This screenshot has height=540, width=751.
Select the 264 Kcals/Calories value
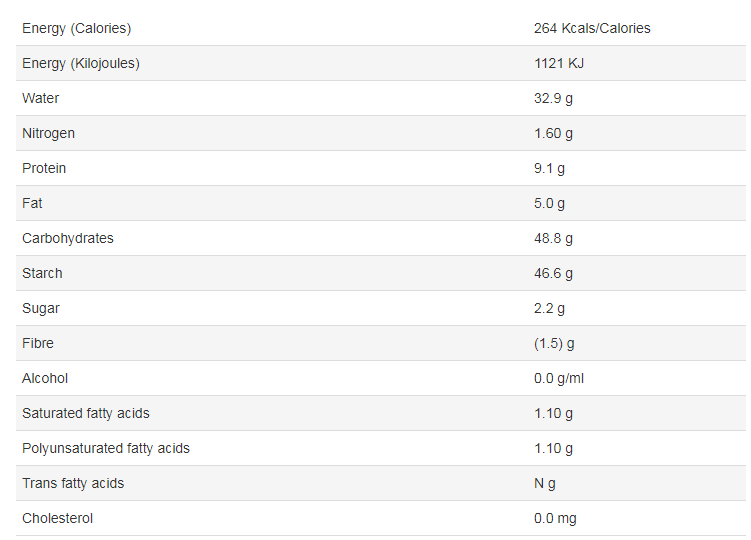592,28
